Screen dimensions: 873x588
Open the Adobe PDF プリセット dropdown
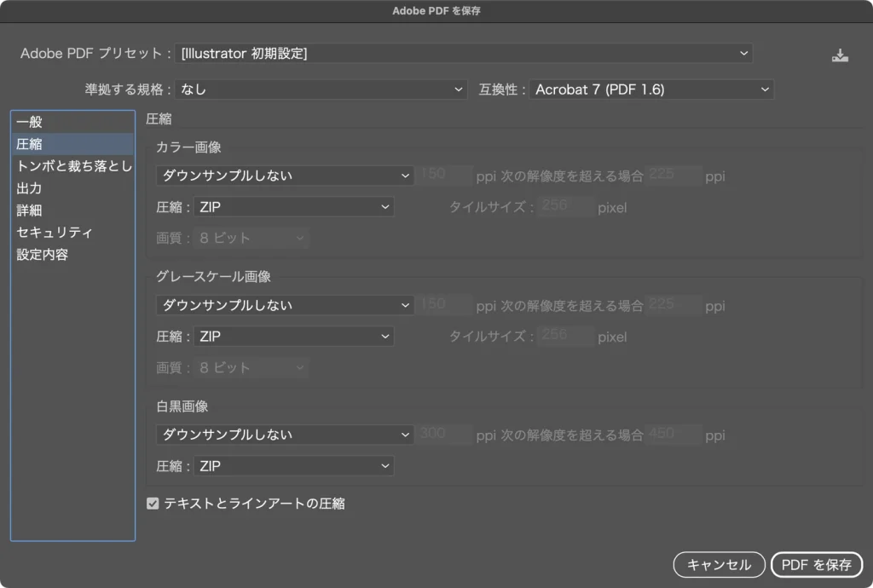coord(464,54)
